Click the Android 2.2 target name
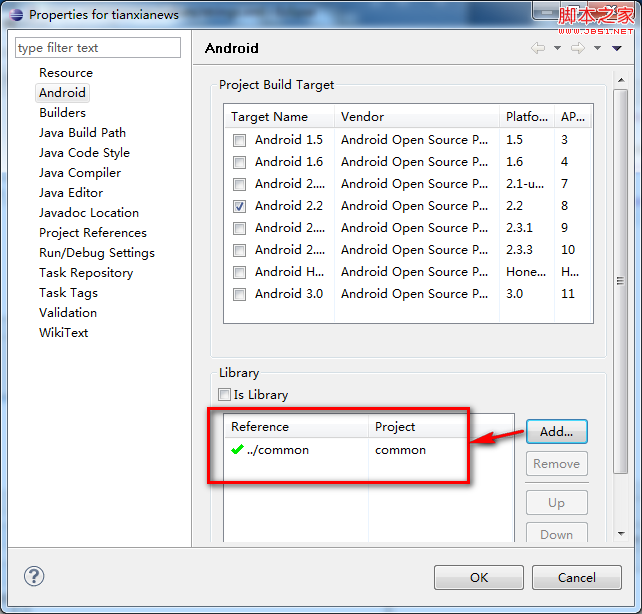The image size is (642, 614). [x=289, y=206]
